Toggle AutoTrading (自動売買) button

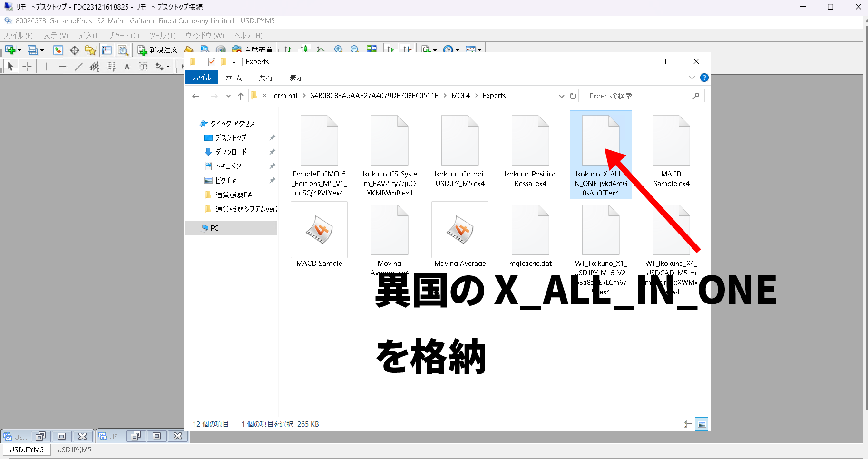tap(253, 50)
